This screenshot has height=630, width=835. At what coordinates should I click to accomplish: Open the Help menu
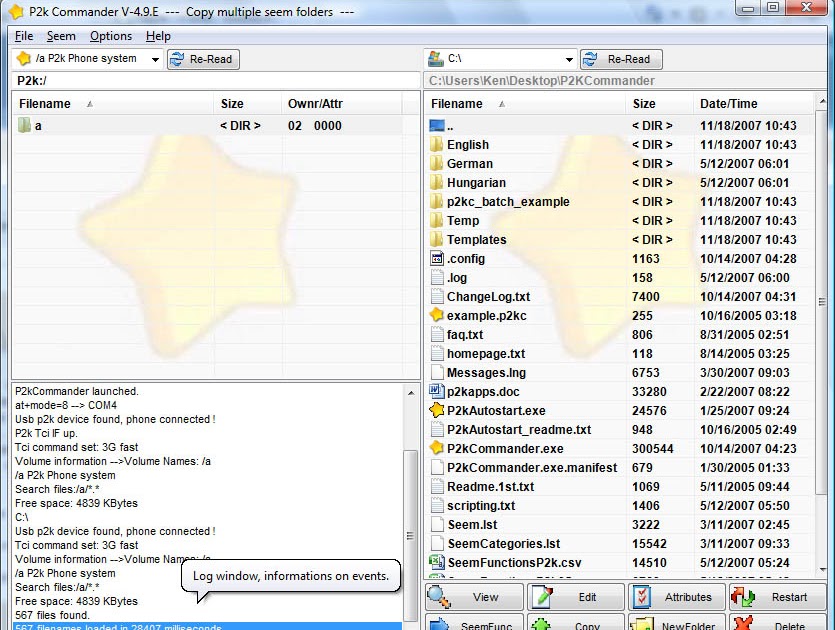pos(158,36)
